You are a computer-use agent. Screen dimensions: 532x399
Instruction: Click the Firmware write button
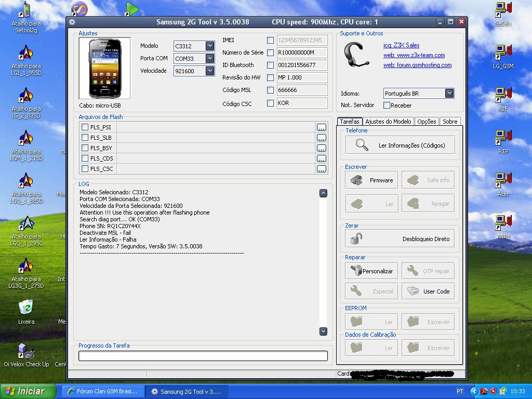[x=371, y=180]
